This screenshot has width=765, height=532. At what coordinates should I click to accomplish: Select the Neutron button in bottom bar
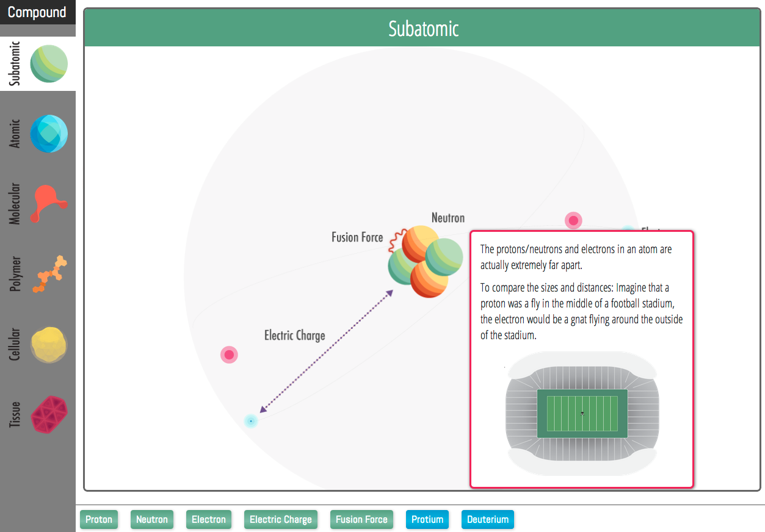click(152, 520)
